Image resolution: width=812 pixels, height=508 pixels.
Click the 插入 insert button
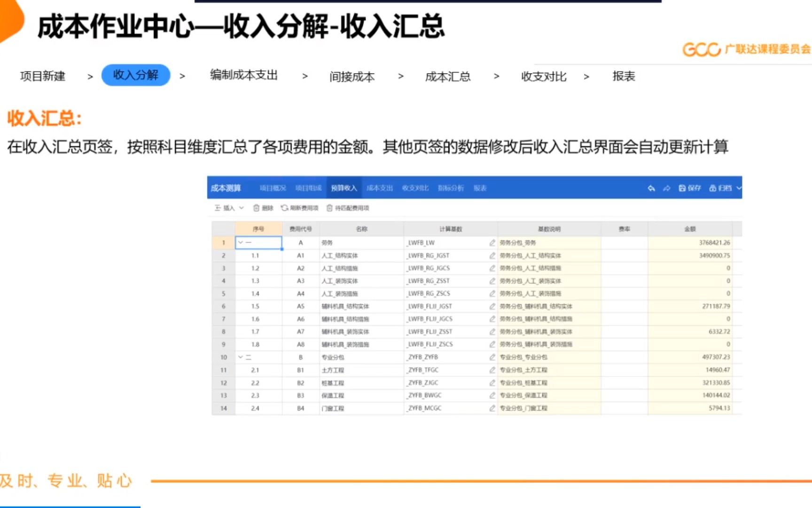click(x=225, y=208)
